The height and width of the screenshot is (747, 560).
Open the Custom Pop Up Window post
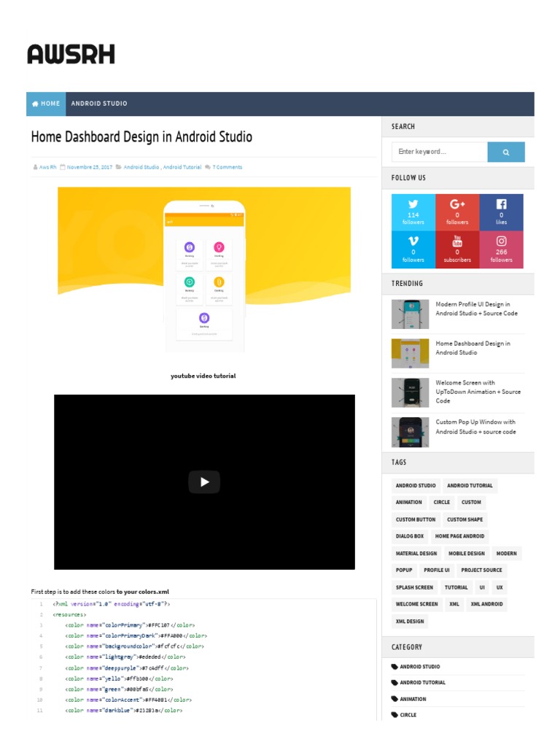475,427
